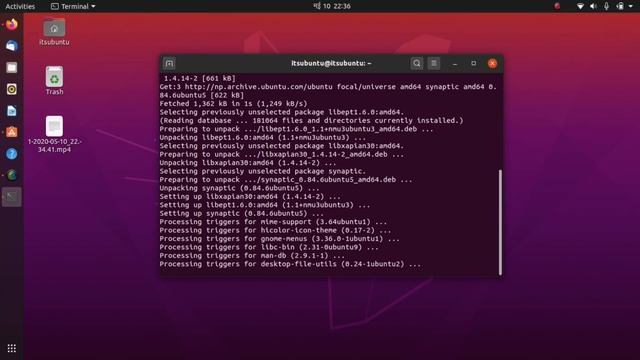Open Firefox from the dock

[11, 24]
